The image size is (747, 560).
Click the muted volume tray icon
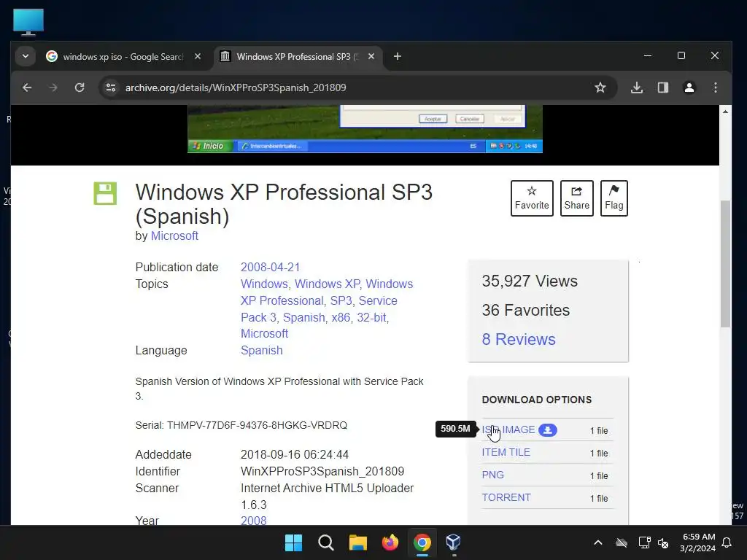pos(663,542)
